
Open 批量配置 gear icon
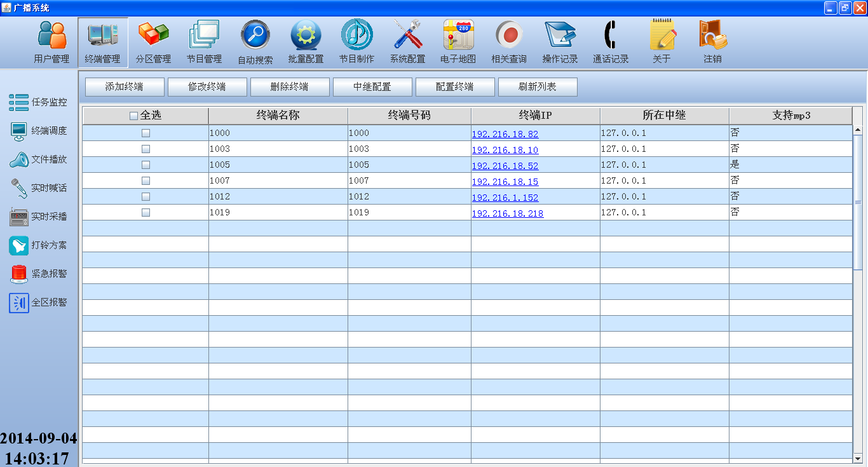(306, 36)
